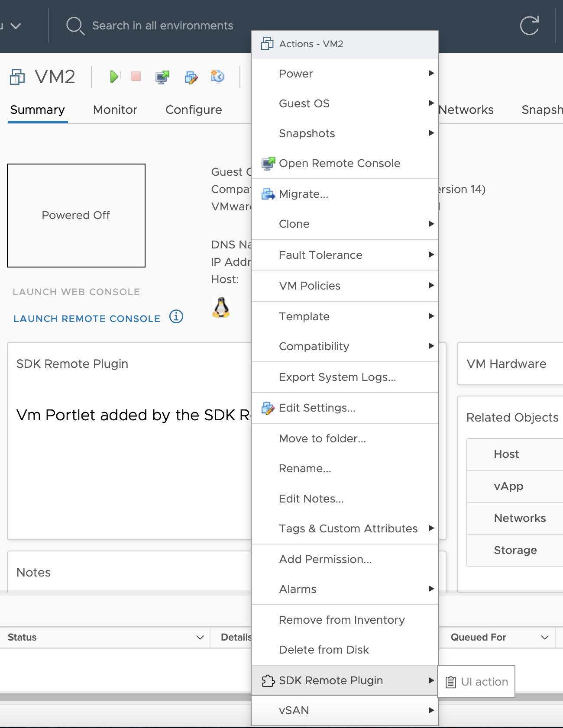The height and width of the screenshot is (728, 563).
Task: Click the remote console info icon
Action: click(x=176, y=317)
